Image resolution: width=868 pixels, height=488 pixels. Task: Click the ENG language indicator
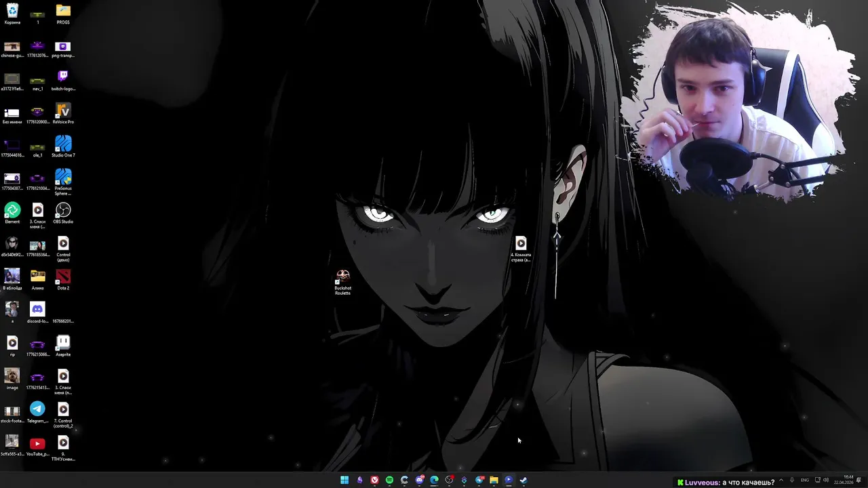[805, 481]
